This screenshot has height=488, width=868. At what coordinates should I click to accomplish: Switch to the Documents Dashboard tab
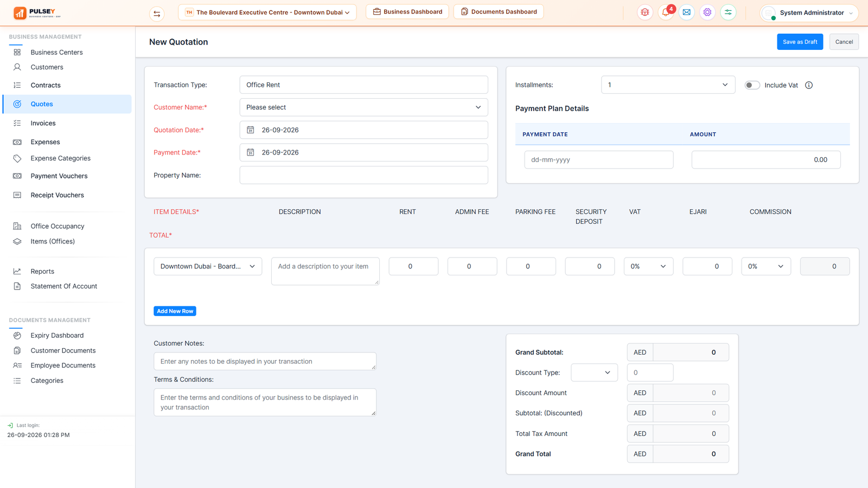coord(499,12)
